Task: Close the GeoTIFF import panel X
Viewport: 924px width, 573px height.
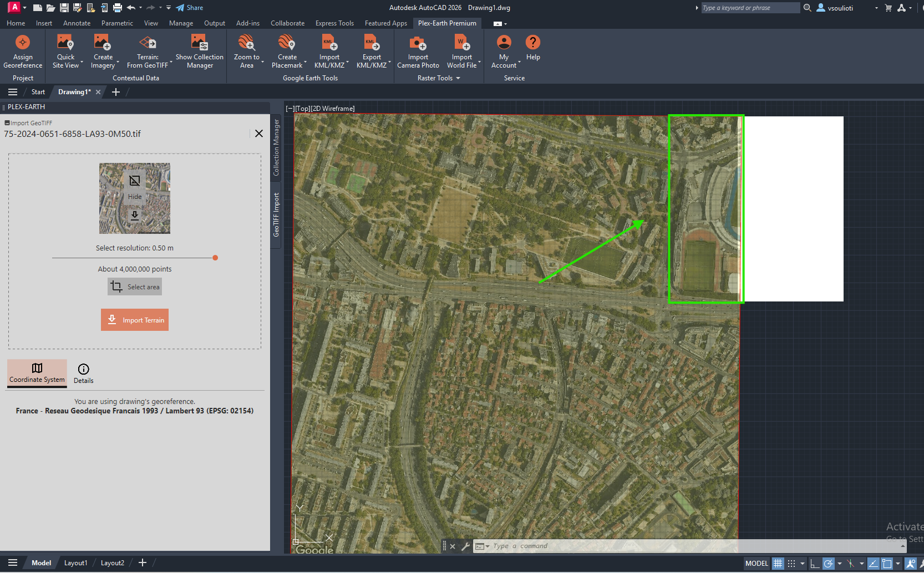Action: click(258, 134)
